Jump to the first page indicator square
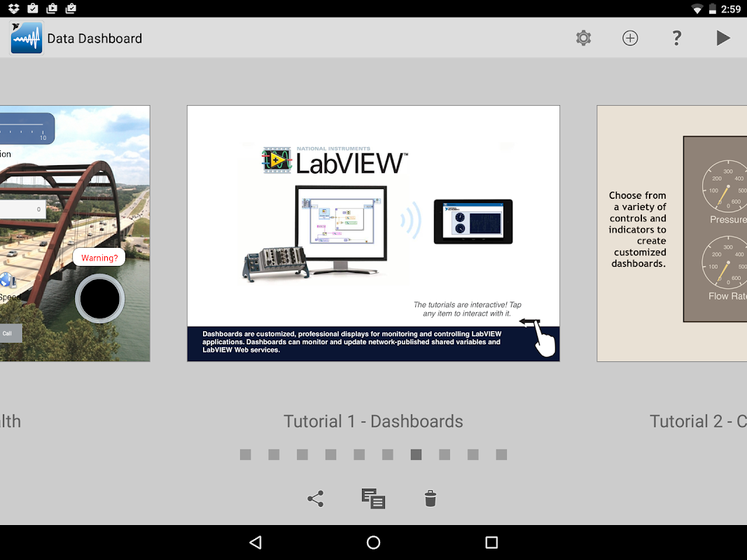This screenshot has height=560, width=747. point(245,455)
